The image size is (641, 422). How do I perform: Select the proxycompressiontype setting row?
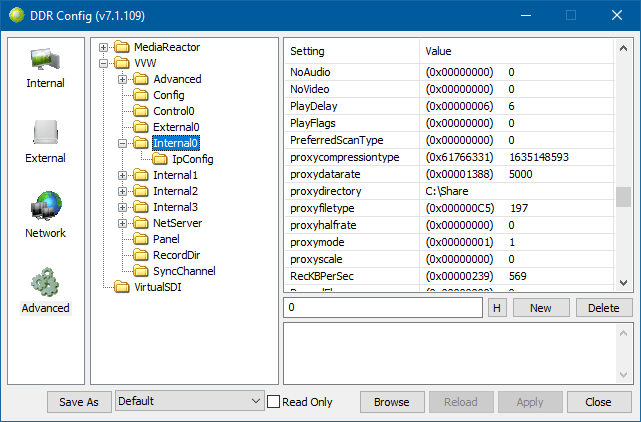(x=449, y=157)
